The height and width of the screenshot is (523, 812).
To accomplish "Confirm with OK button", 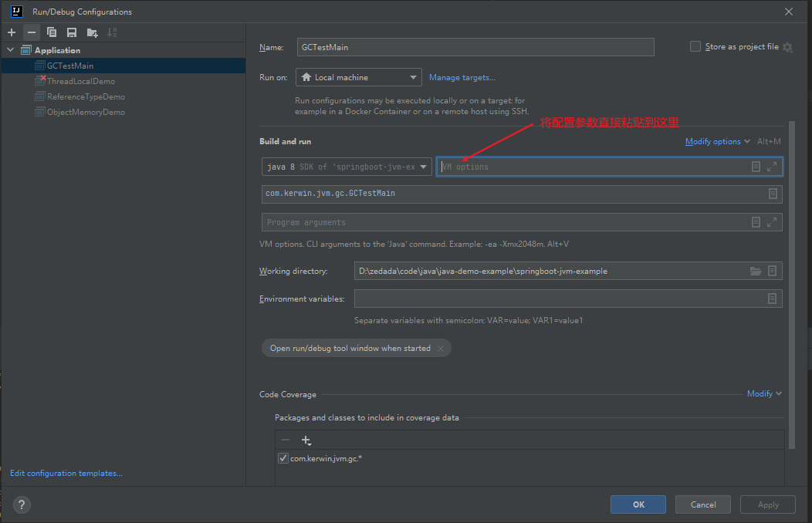I will [x=638, y=504].
